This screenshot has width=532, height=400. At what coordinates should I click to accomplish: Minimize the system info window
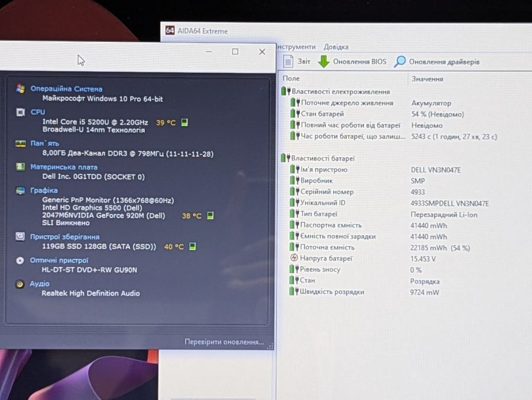click(209, 51)
